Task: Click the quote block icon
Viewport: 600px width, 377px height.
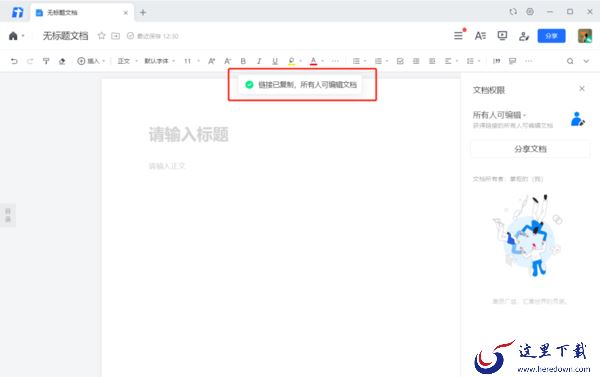Action: pos(496,61)
